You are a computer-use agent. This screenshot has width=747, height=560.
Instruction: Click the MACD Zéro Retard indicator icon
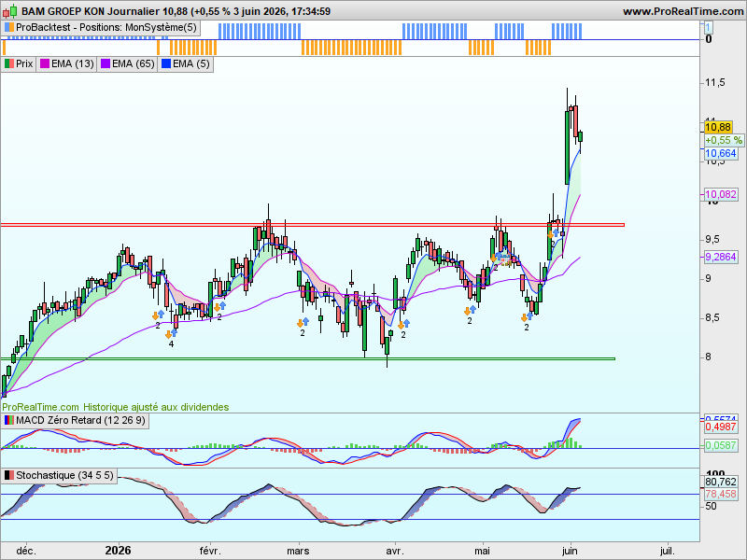[9, 421]
